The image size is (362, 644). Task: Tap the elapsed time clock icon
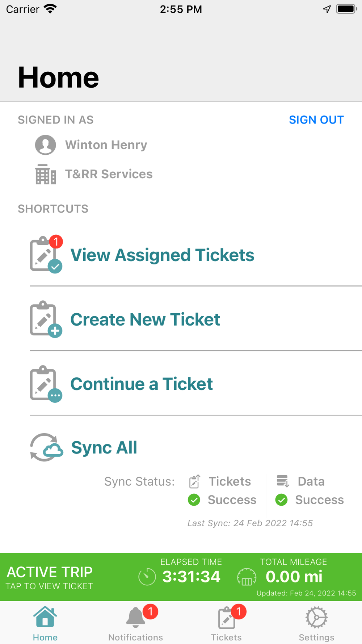(147, 577)
